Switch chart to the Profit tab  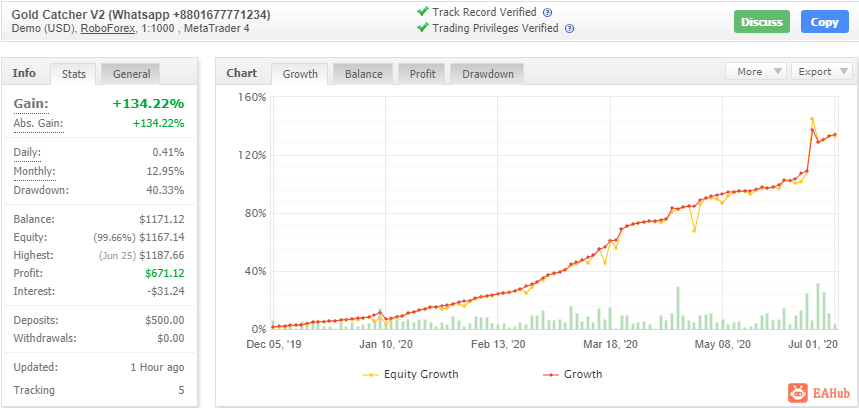(x=422, y=74)
